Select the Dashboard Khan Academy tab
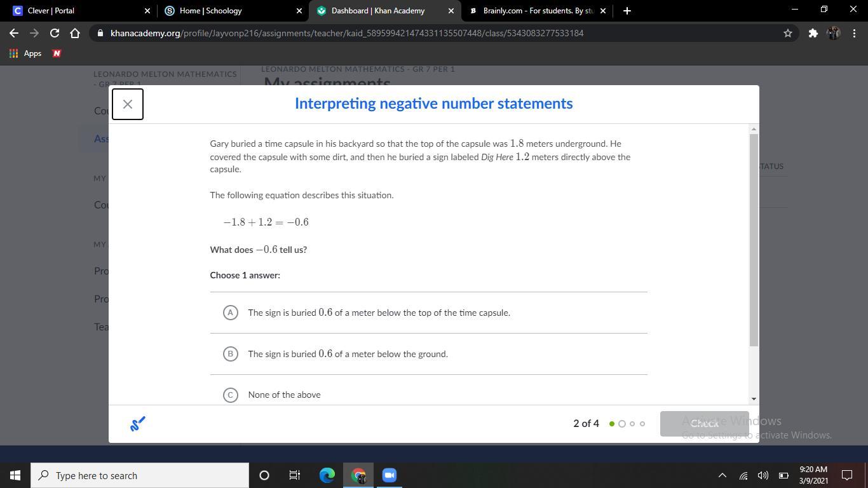Viewport: 868px width, 488px height. click(385, 11)
